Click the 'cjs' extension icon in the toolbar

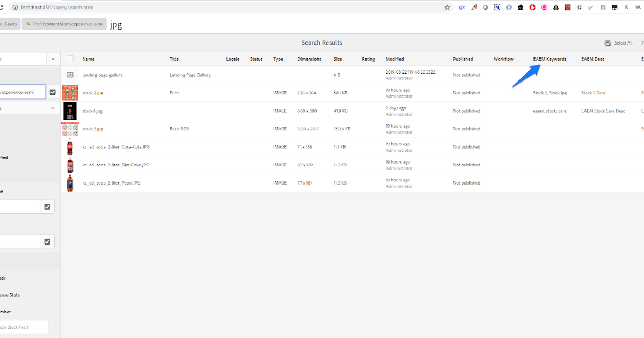[x=462, y=7]
